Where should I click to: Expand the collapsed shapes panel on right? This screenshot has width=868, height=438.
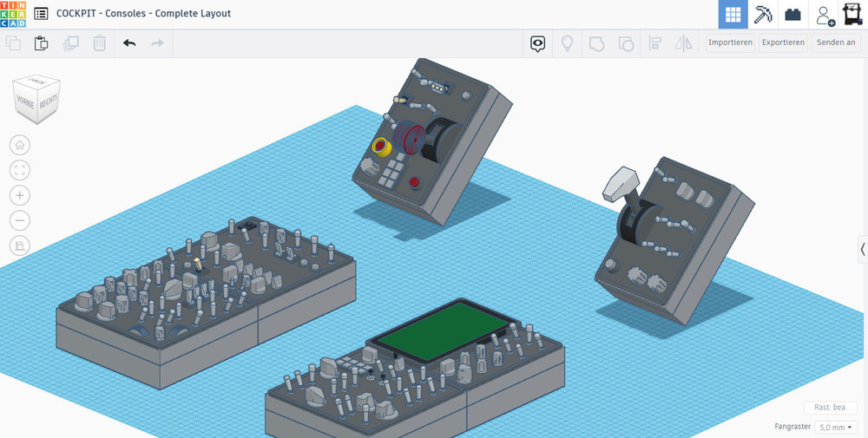pyautogui.click(x=862, y=248)
